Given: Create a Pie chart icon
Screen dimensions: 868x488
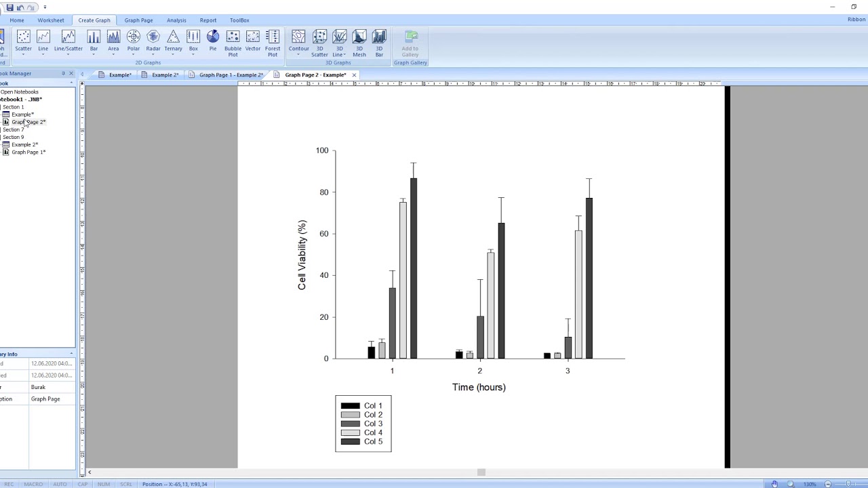Looking at the screenshot, I should pos(213,37).
